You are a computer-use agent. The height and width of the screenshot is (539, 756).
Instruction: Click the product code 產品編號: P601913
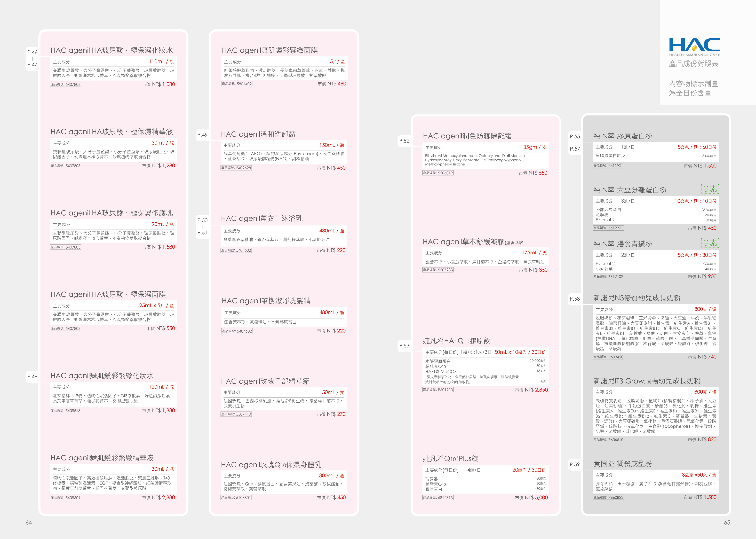[438, 390]
